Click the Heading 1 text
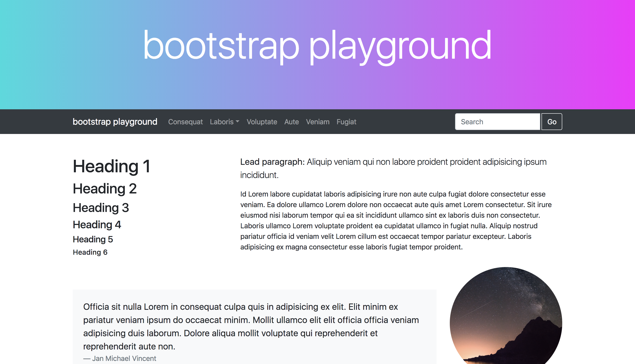The image size is (635, 364). click(111, 166)
